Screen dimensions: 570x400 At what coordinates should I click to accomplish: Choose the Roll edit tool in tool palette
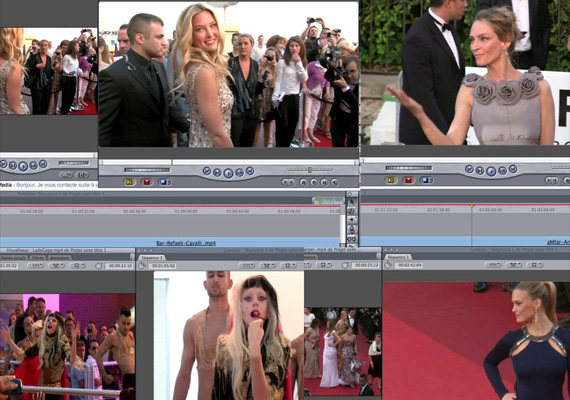[x=352, y=229]
